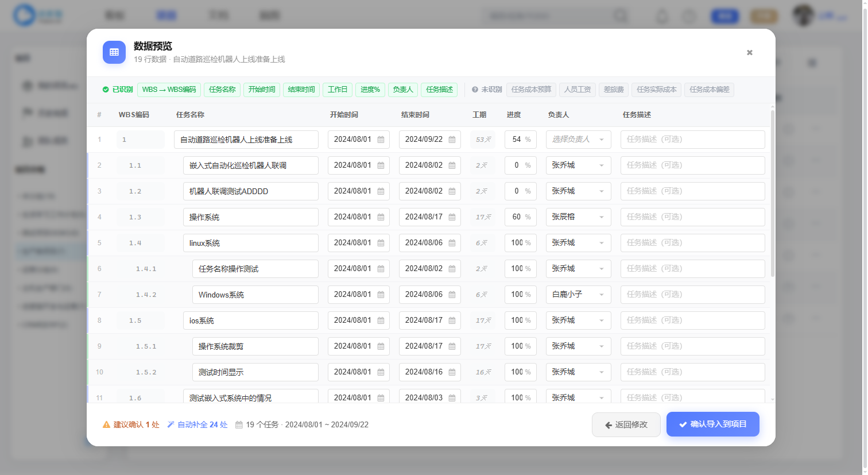This screenshot has height=475, width=868.
Task: Click the 返回修改 button
Action: [x=626, y=424]
